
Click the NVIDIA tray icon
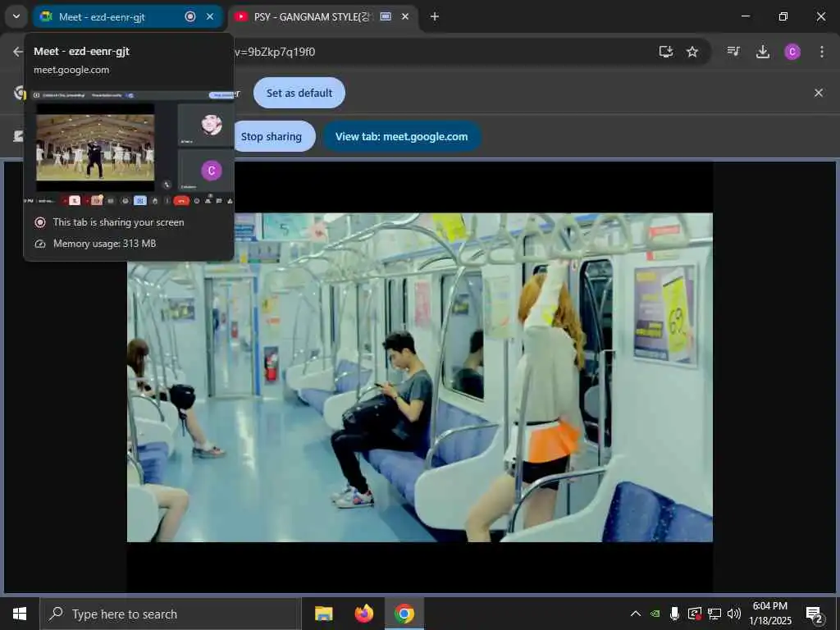(x=655, y=614)
